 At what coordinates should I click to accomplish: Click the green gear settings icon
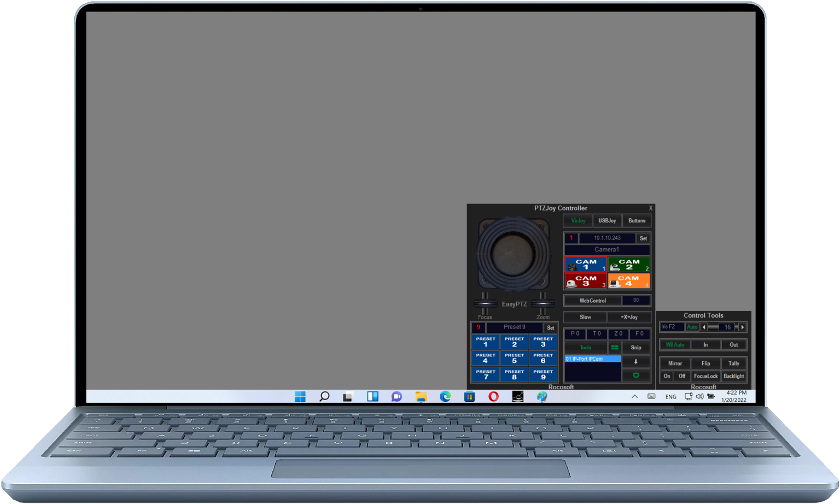pyautogui.click(x=636, y=375)
